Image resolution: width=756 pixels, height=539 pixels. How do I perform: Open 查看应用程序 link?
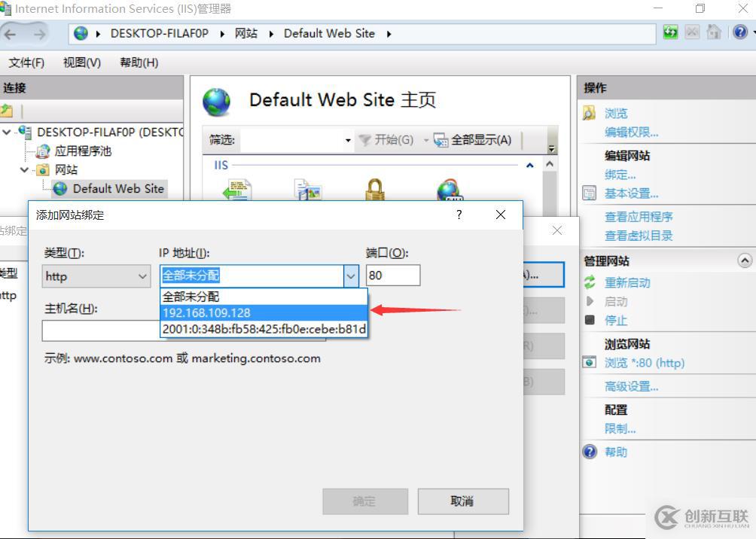639,217
